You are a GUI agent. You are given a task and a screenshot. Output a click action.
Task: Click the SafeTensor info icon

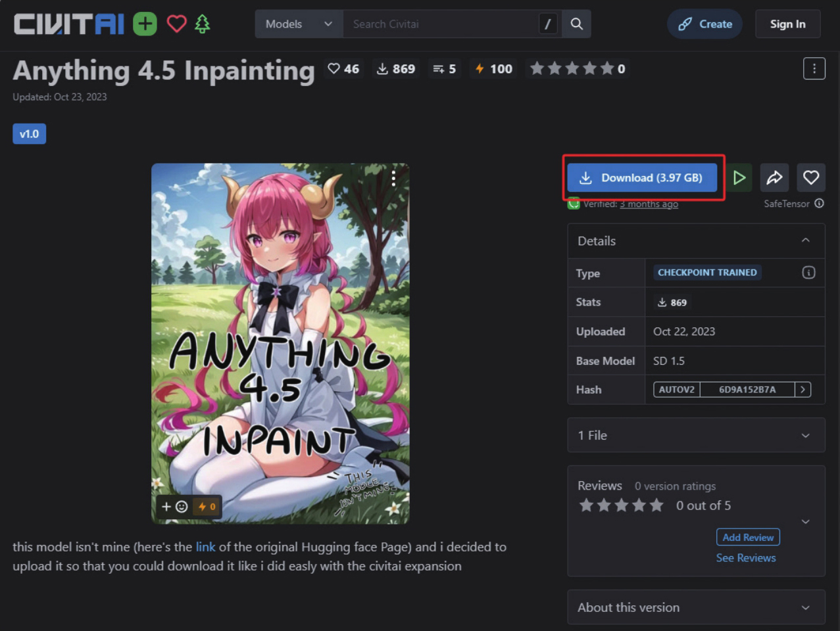tap(820, 204)
